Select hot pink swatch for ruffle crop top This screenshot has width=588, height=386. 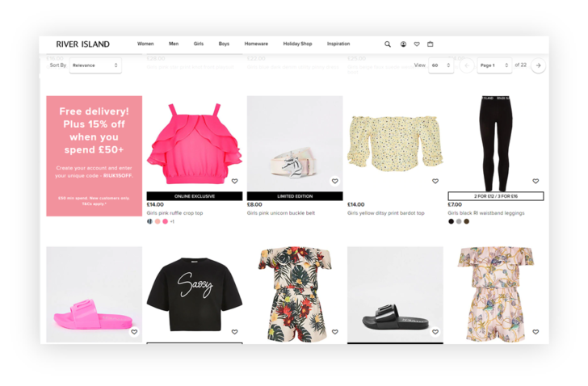click(165, 221)
